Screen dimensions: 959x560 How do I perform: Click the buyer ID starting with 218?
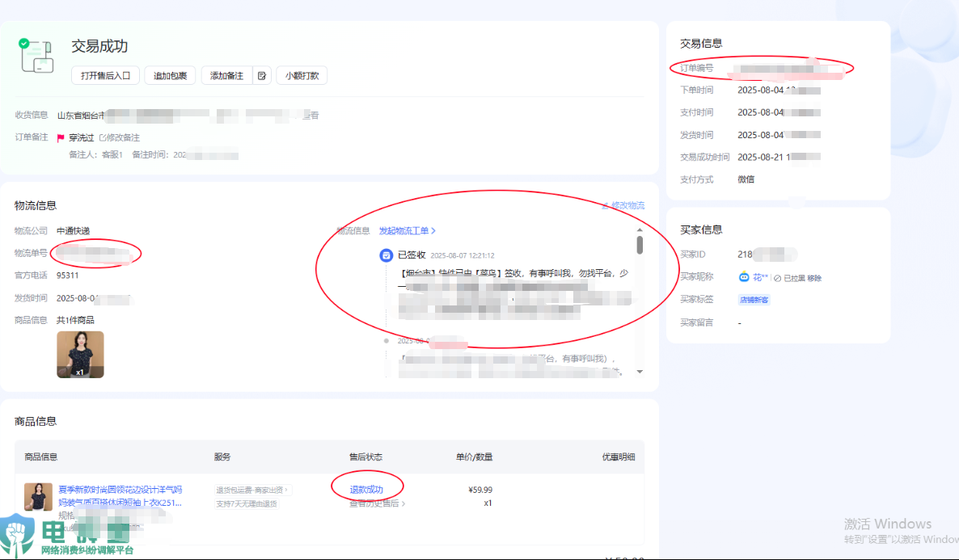767,255
